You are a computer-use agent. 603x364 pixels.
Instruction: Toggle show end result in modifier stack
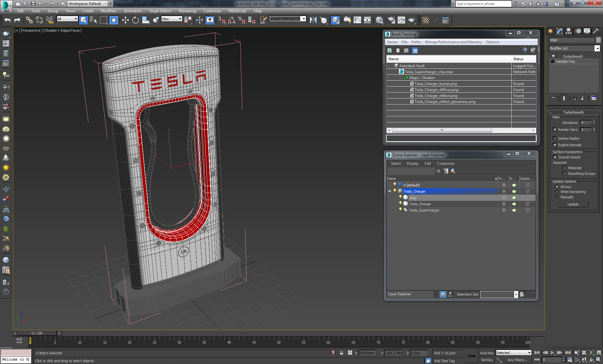(564, 98)
